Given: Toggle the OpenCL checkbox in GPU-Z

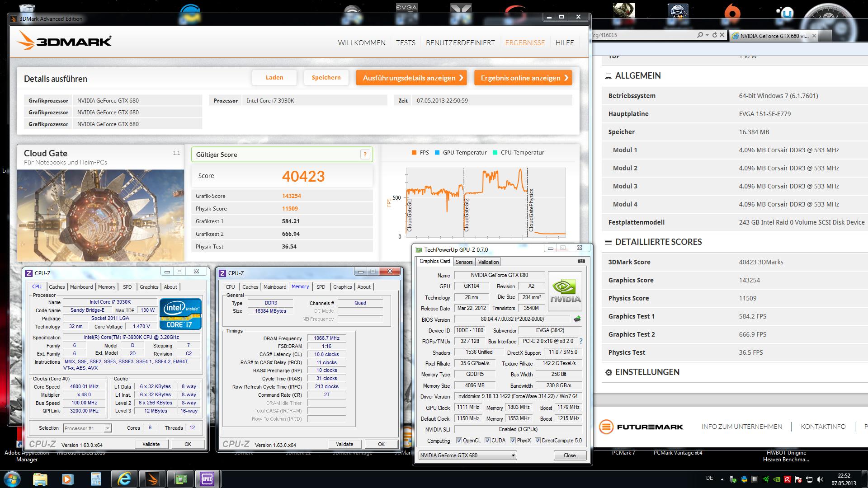Looking at the screenshot, I should [459, 441].
